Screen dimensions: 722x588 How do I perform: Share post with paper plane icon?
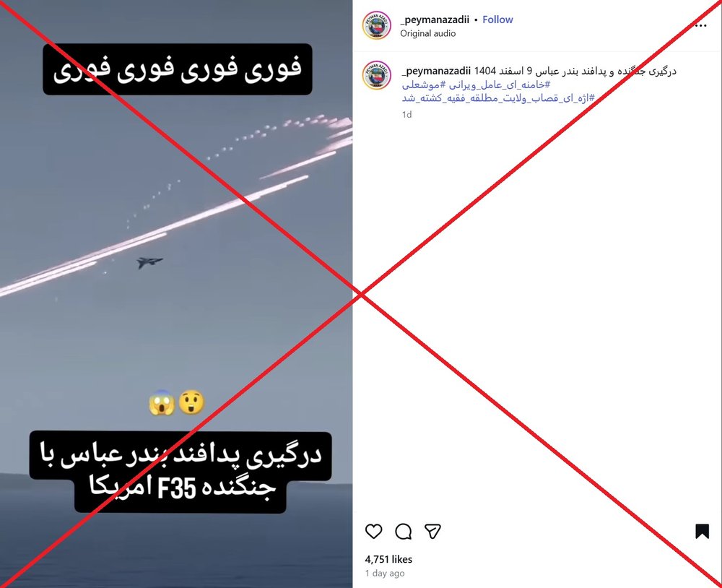pos(432,532)
